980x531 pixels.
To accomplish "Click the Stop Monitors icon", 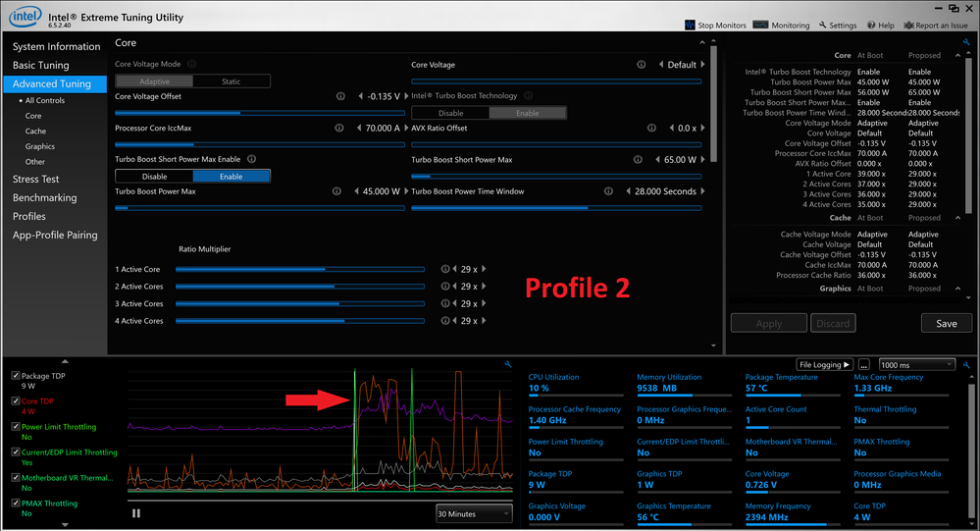I will pos(690,25).
